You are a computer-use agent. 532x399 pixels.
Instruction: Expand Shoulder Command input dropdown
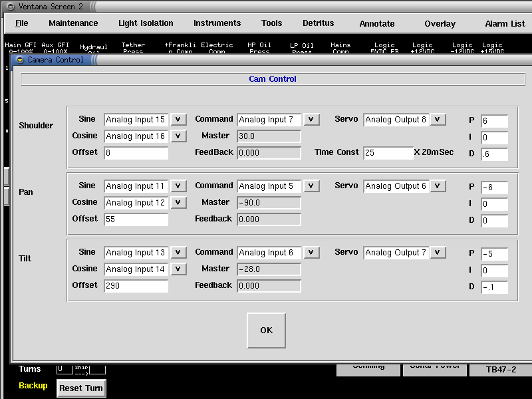(x=311, y=120)
